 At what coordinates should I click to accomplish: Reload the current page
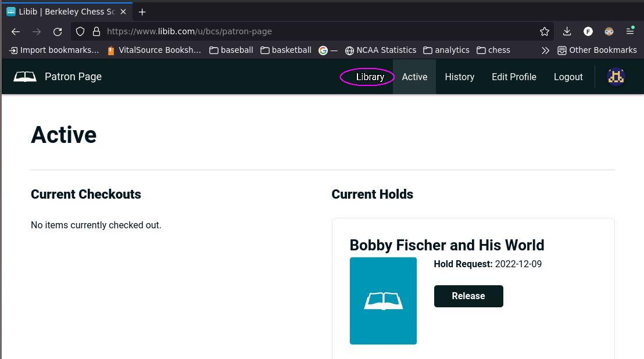click(58, 31)
